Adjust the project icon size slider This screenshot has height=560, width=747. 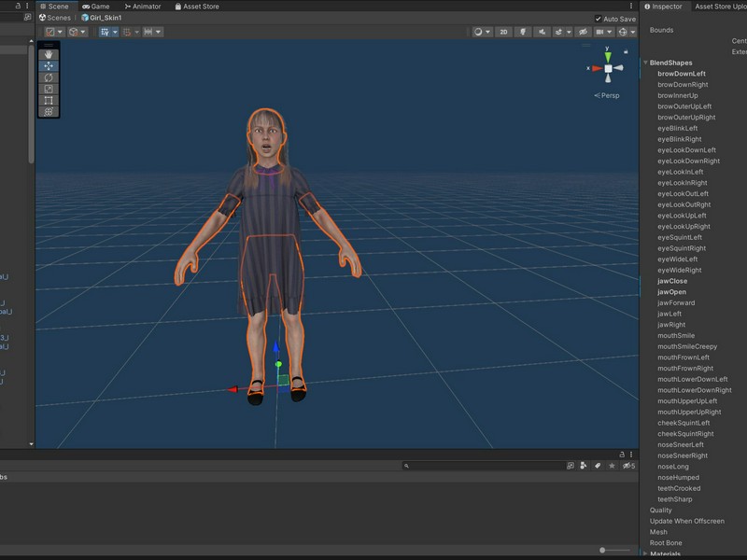[x=614, y=550]
